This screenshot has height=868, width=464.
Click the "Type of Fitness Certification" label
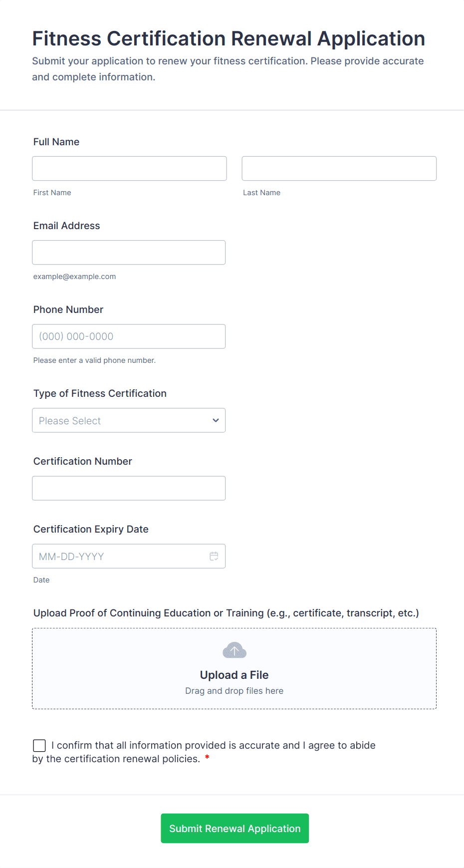pyautogui.click(x=100, y=393)
